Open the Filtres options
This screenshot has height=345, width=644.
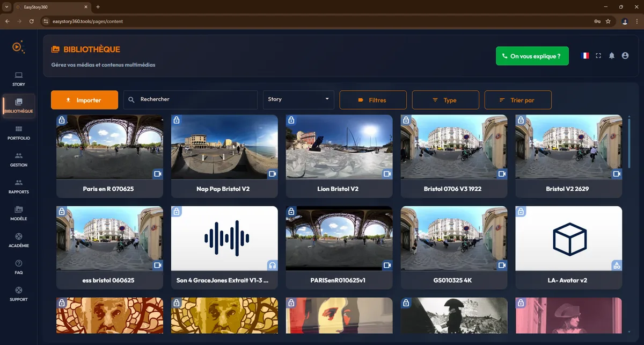click(x=373, y=100)
